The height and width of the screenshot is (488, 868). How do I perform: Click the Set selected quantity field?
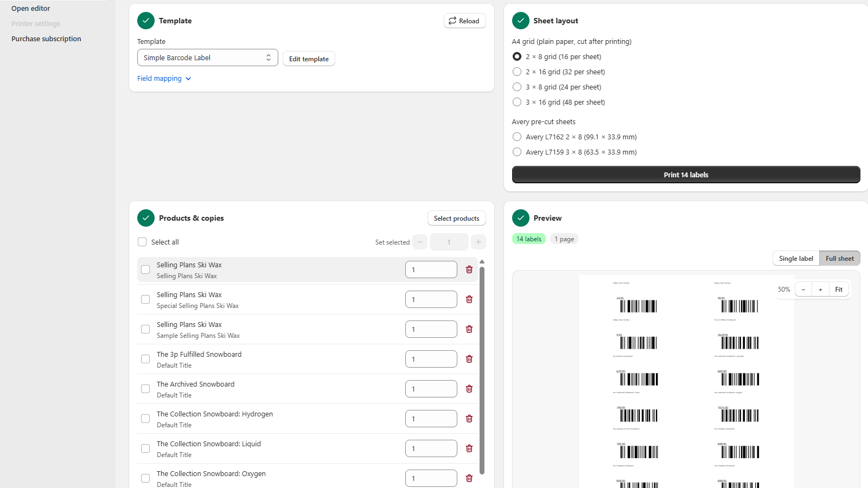449,242
